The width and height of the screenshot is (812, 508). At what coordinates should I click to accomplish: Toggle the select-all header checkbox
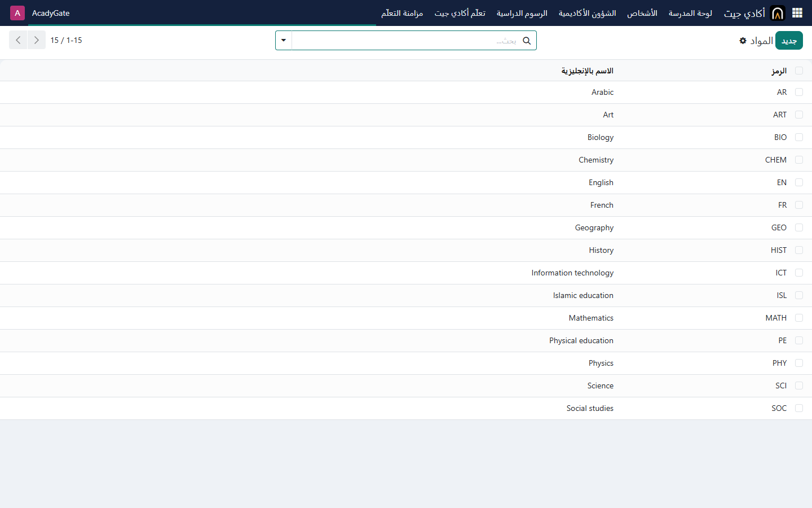(799, 71)
